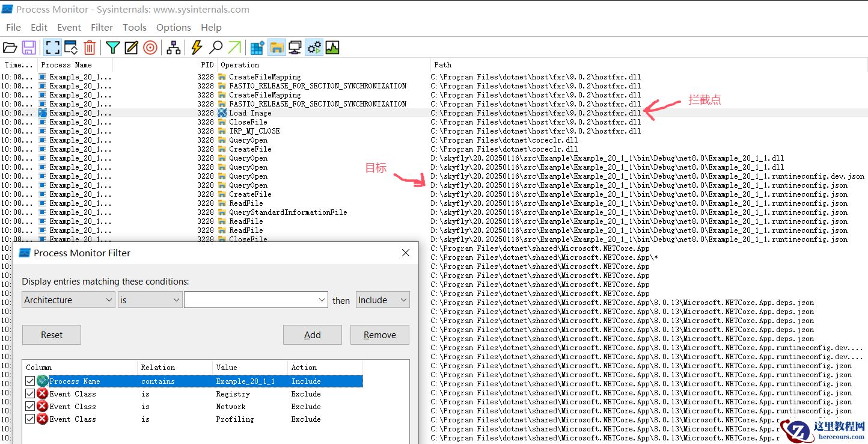Screen dimensions: 868x444
Task: Open the 'is' relation dropdown
Action: pos(150,300)
